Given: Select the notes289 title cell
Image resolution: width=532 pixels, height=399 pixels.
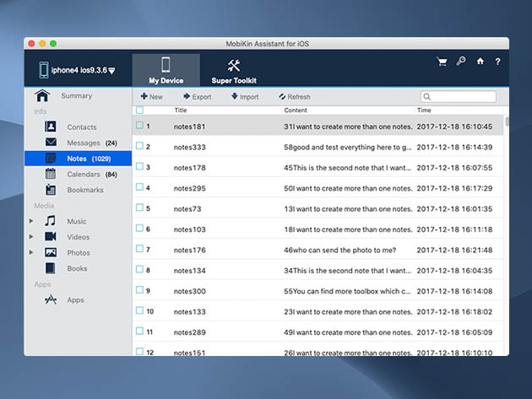Looking at the screenshot, I should point(190,332).
